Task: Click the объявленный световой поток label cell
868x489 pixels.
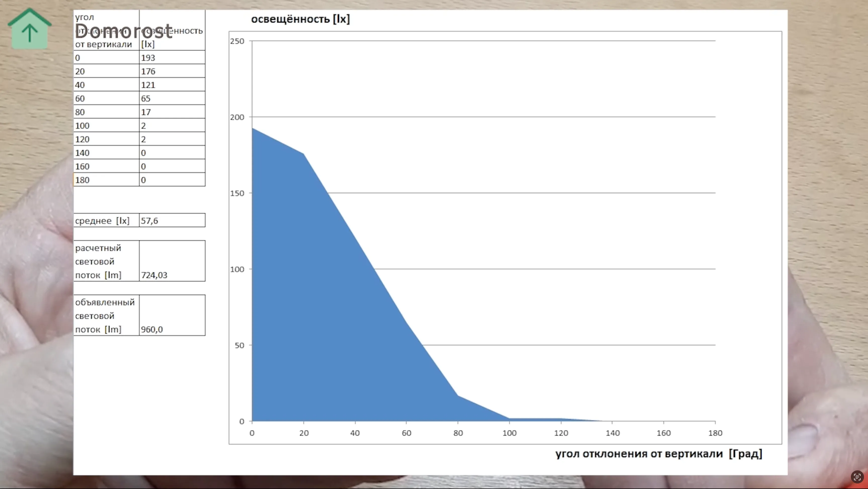Action: click(106, 315)
